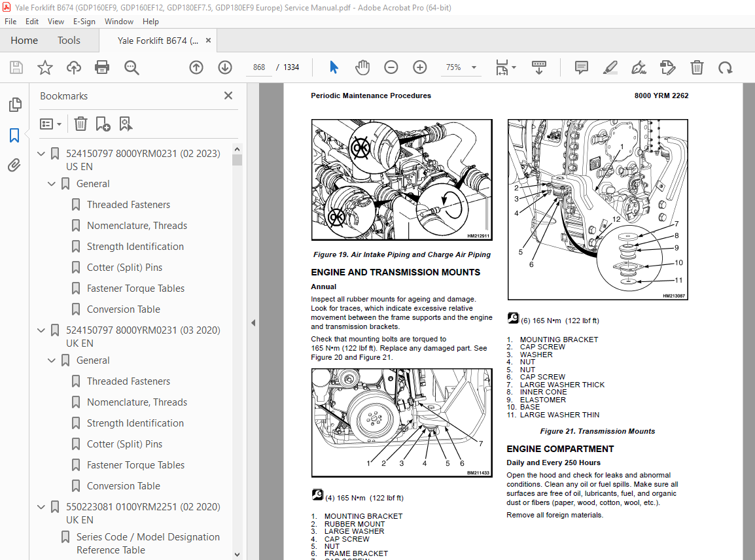
Task: Open first Conversion Table bookmark
Action: tap(123, 309)
